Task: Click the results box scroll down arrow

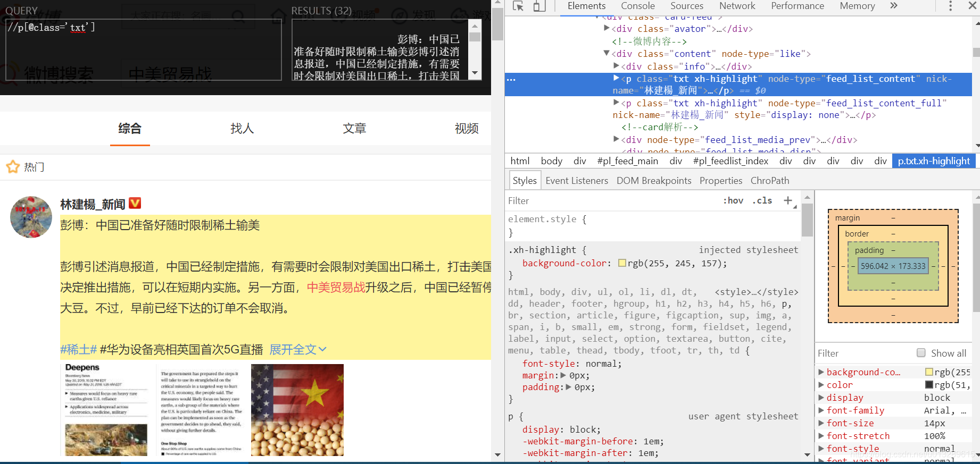Action: click(x=475, y=73)
